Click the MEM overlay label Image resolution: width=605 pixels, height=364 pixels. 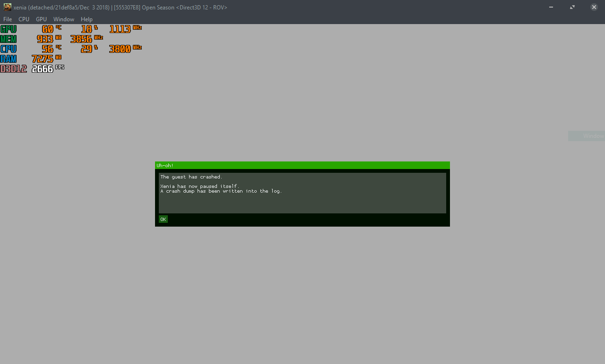pyautogui.click(x=9, y=39)
